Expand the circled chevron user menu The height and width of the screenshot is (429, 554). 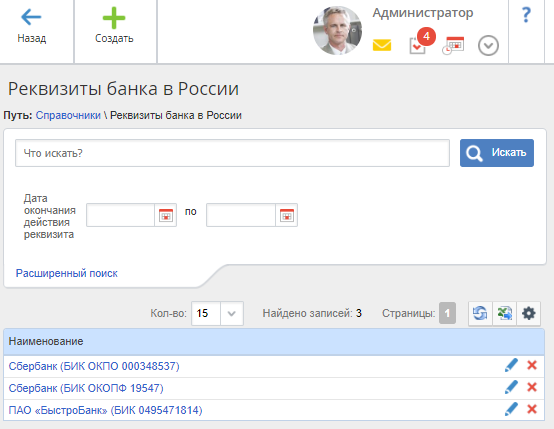click(x=488, y=46)
